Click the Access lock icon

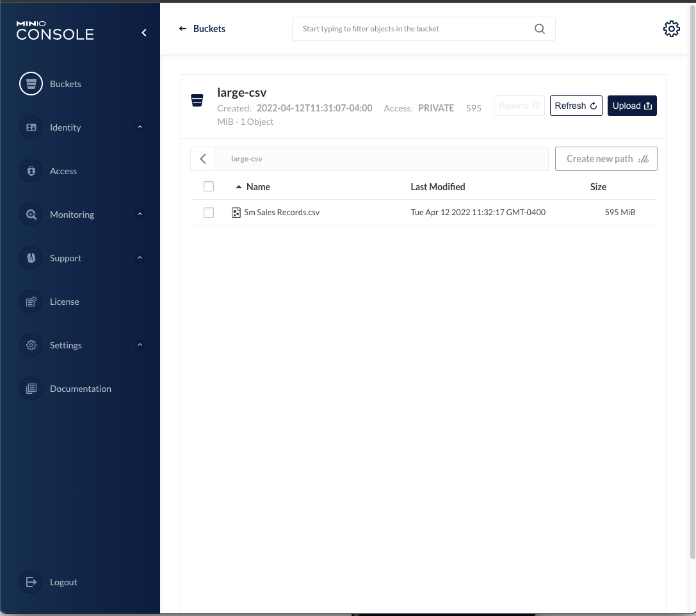(x=31, y=171)
